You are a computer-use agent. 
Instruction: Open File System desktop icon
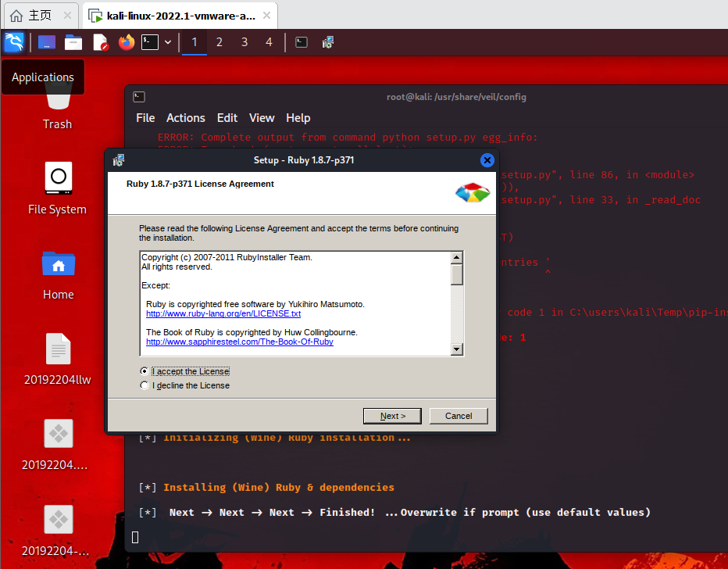(58, 188)
